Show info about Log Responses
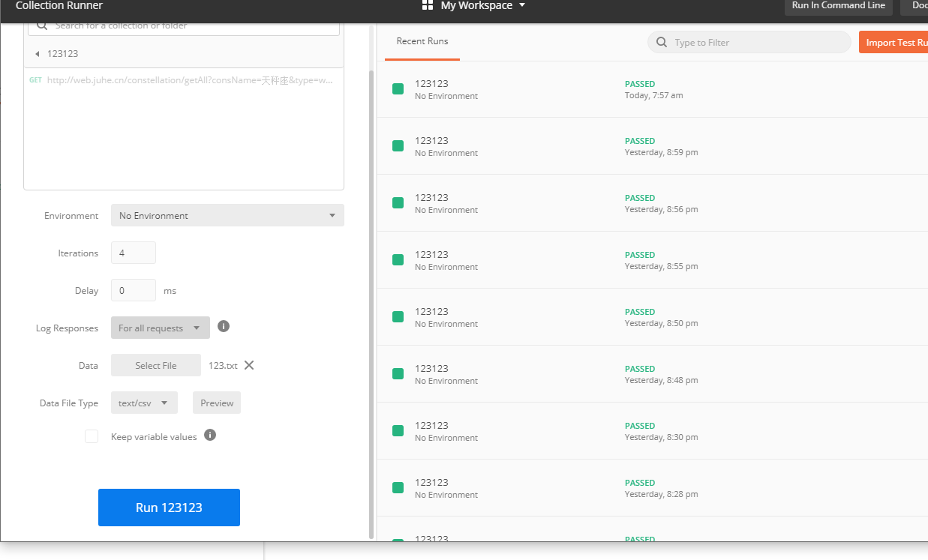The height and width of the screenshot is (560, 928). (224, 326)
